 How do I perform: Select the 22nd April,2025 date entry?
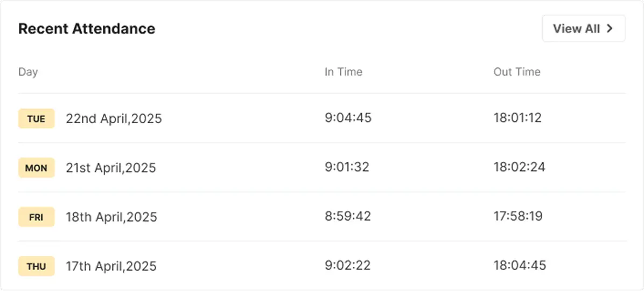(x=114, y=118)
